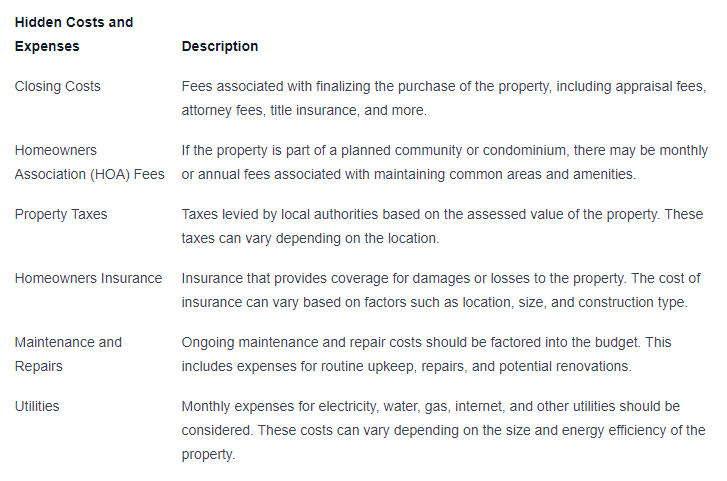Viewport: 727px width, 481px height.
Task: Select 'Homeowners Association (HOA) Fees' cell
Action: coord(89,162)
